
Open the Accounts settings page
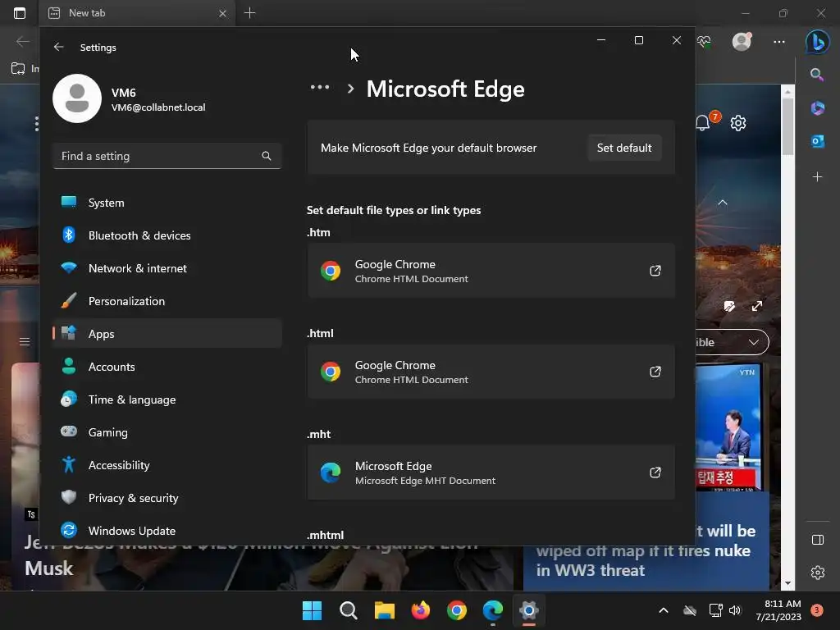tap(167, 367)
